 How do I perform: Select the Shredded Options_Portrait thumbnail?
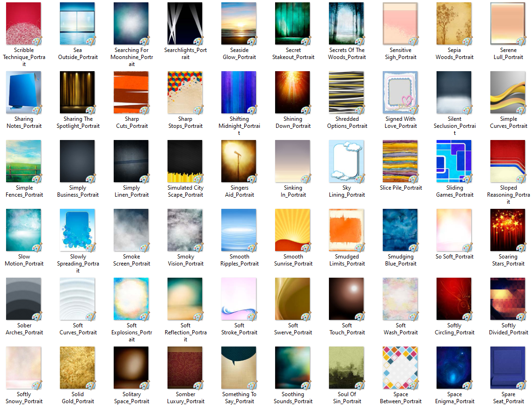(x=347, y=92)
